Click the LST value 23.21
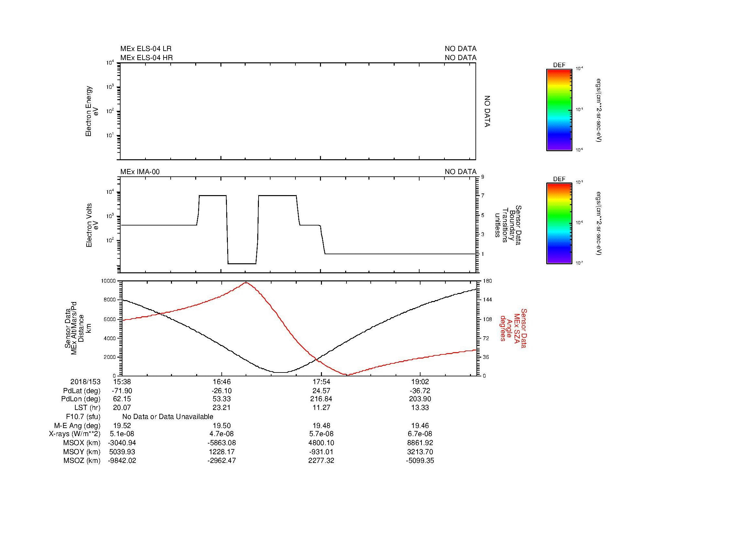 click(222, 408)
